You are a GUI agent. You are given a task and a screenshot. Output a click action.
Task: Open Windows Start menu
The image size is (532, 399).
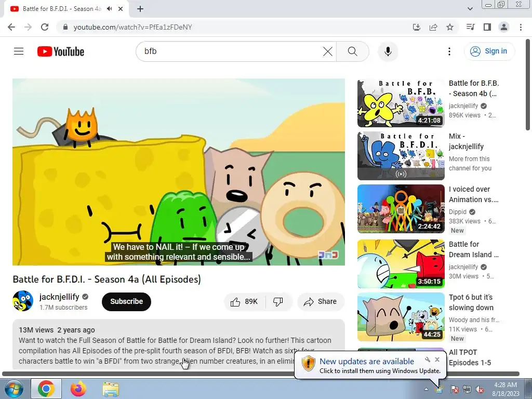click(13, 389)
